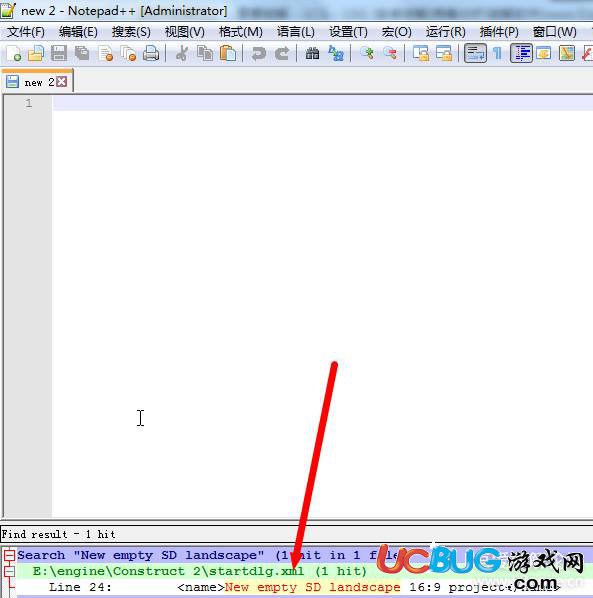This screenshot has width=593, height=598.
Task: Click the Find binoculars icon
Action: pyautogui.click(x=312, y=53)
